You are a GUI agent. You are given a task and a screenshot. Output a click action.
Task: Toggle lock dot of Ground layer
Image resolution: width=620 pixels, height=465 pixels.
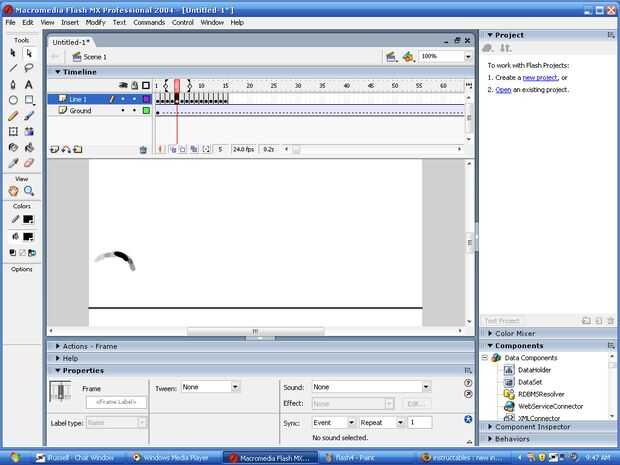pos(134,110)
